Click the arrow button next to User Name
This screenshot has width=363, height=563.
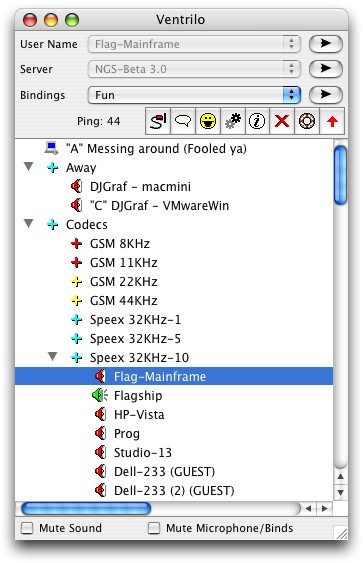(326, 44)
